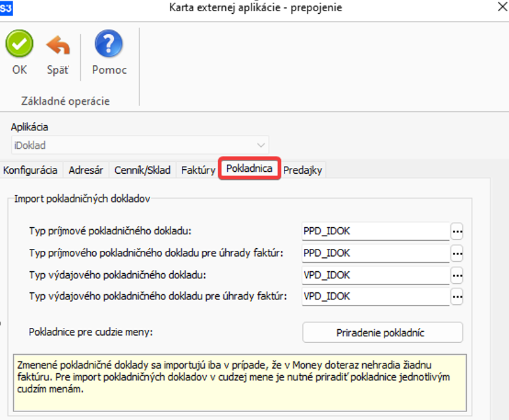The image size is (509, 420).
Task: Open Pomoc help with question mark icon
Action: click(x=109, y=45)
